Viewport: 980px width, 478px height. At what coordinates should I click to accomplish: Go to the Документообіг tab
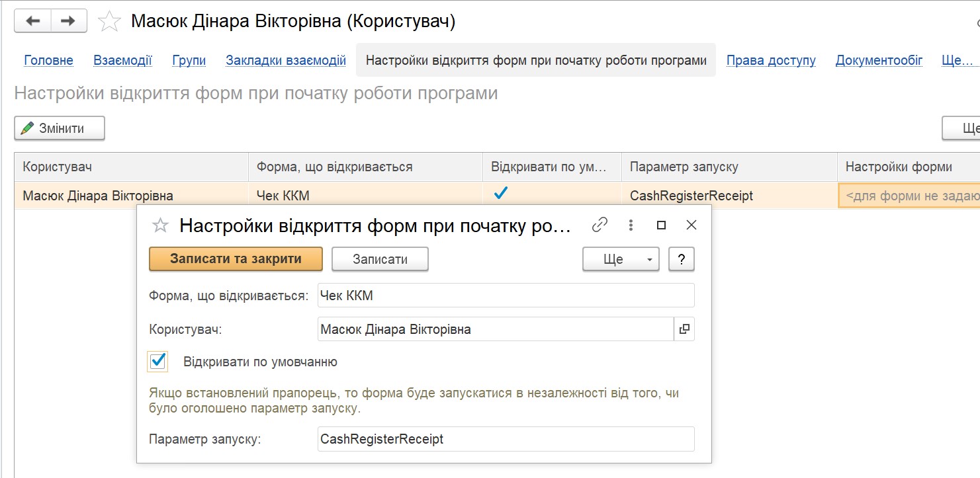(x=879, y=60)
